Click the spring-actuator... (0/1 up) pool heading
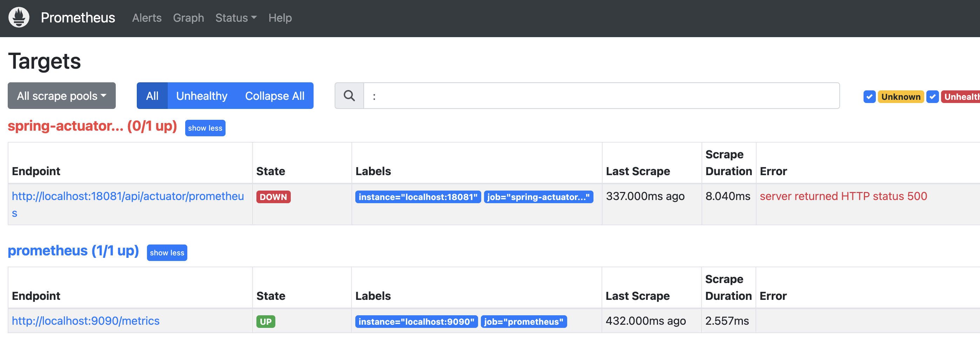This screenshot has width=980, height=351. 93,126
